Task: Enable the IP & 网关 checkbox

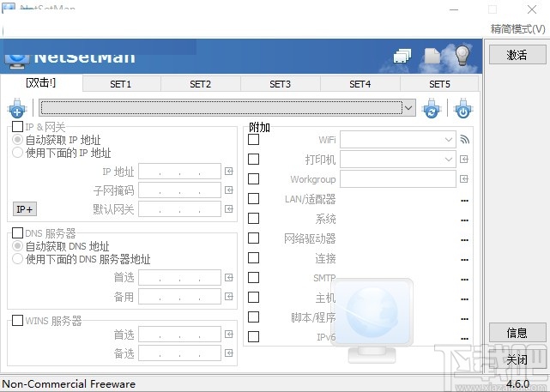Action: click(17, 126)
